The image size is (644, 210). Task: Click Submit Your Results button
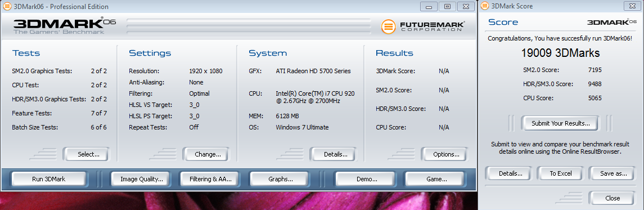(561, 123)
